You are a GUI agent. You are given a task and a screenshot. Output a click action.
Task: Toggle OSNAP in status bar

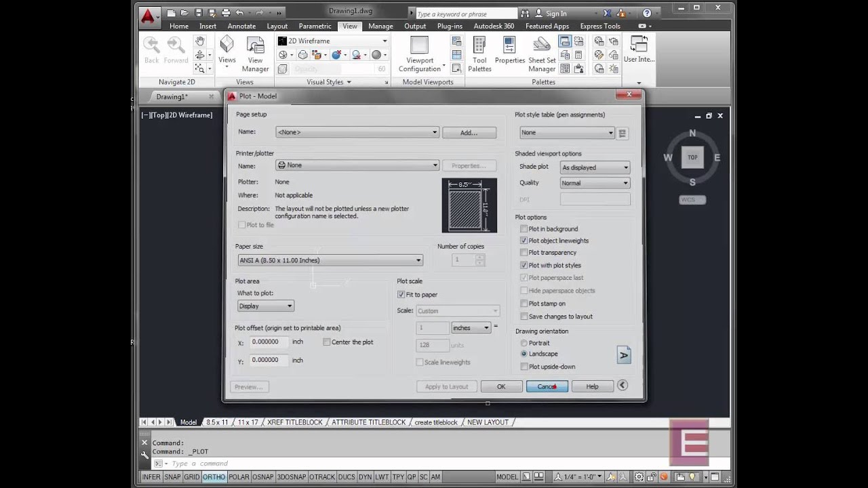[262, 477]
